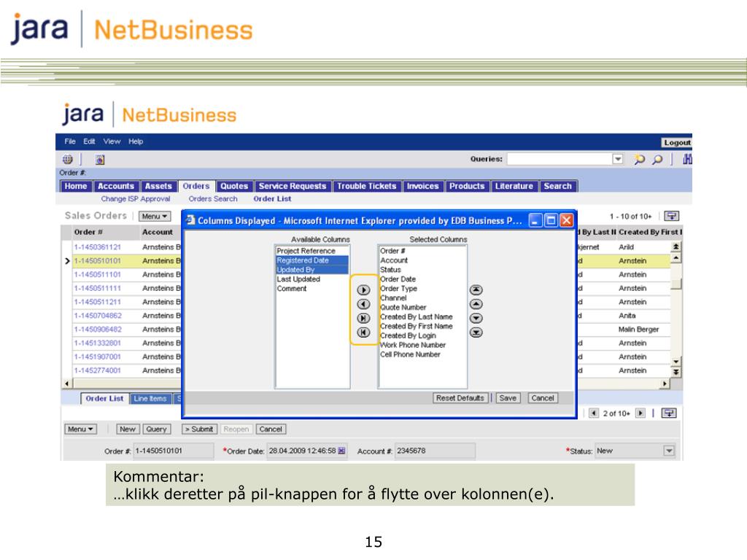Open the File menu

click(x=70, y=141)
